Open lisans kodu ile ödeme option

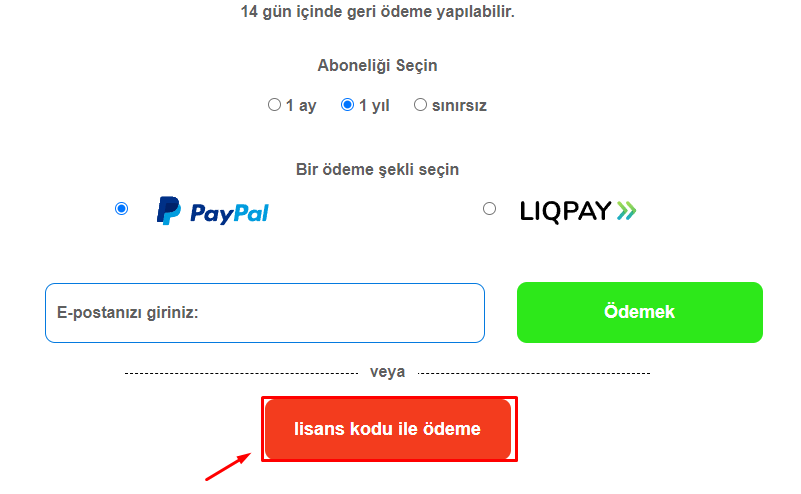[388, 429]
